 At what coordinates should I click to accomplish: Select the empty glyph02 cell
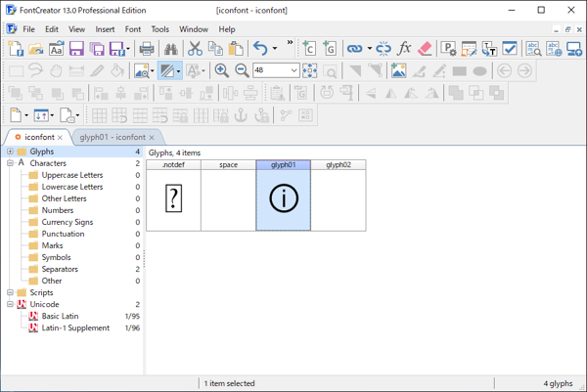click(x=339, y=196)
